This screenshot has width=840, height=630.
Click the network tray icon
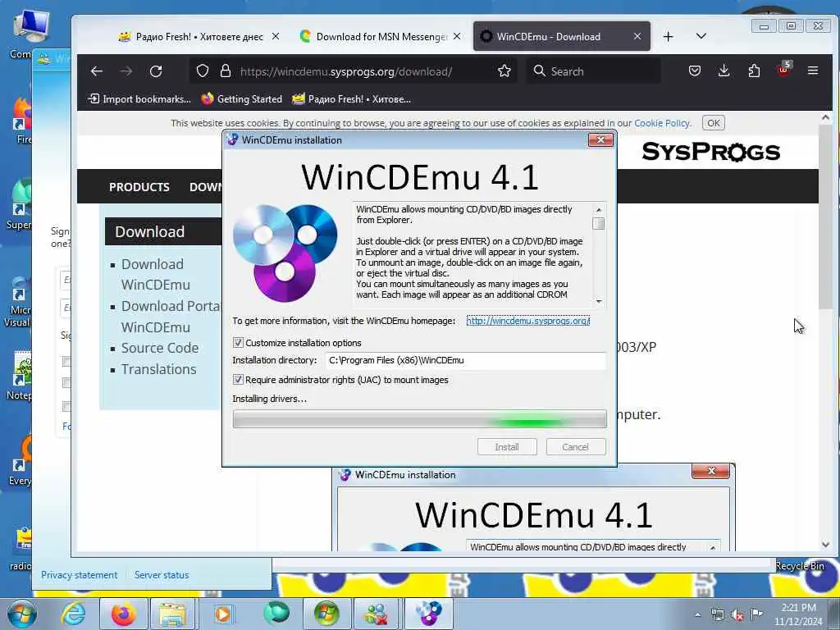coord(717,614)
